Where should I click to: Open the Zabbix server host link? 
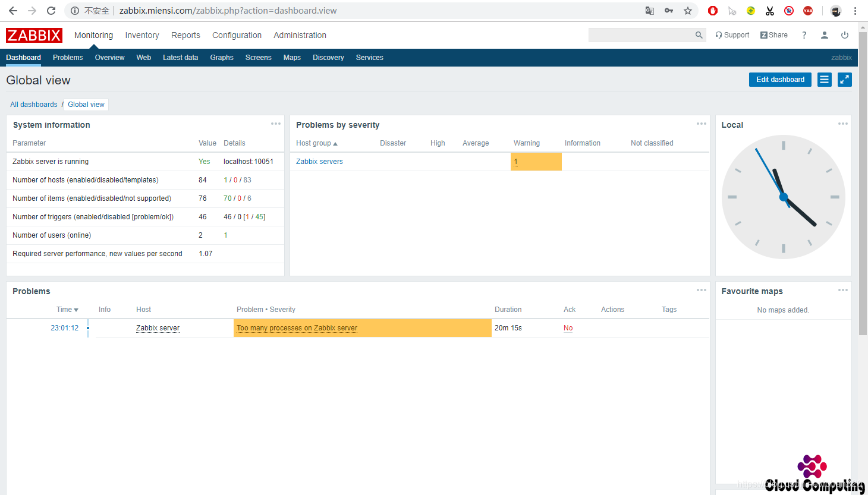(158, 328)
